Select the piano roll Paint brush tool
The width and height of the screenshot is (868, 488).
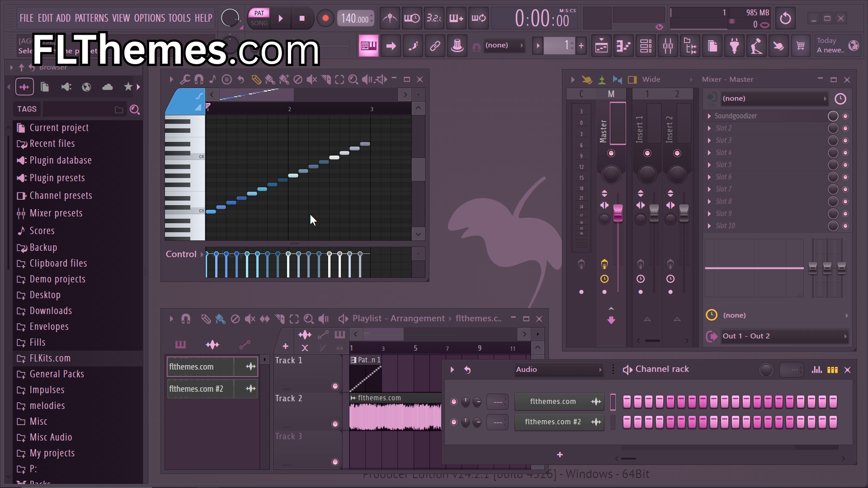pyautogui.click(x=270, y=80)
